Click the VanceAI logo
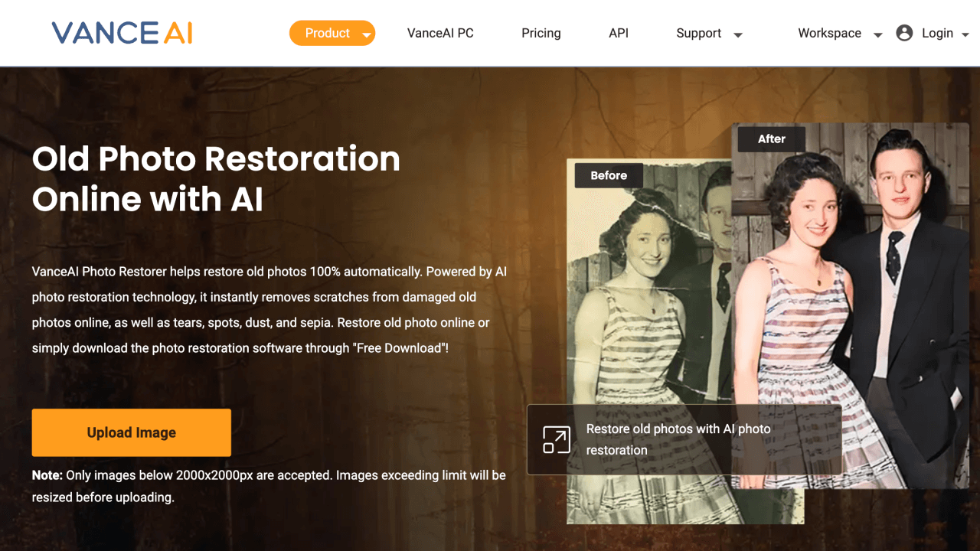The width and height of the screenshot is (980, 551). 122,33
